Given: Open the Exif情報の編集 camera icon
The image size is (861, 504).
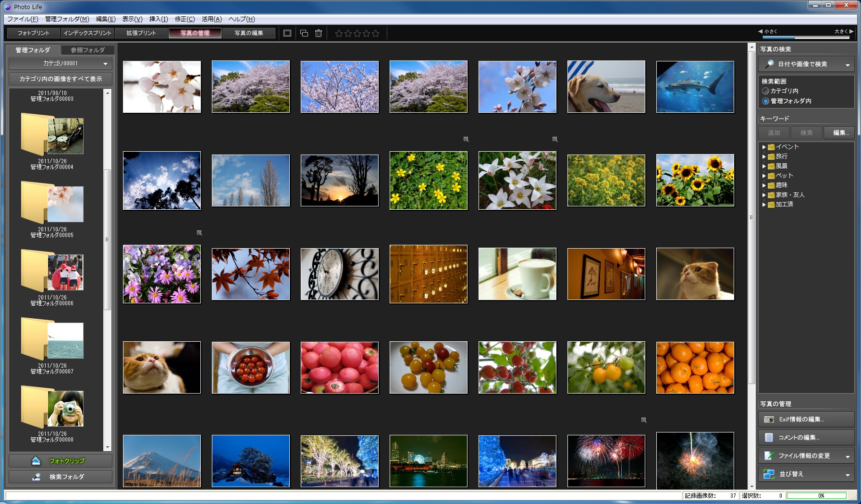Looking at the screenshot, I should 769,419.
